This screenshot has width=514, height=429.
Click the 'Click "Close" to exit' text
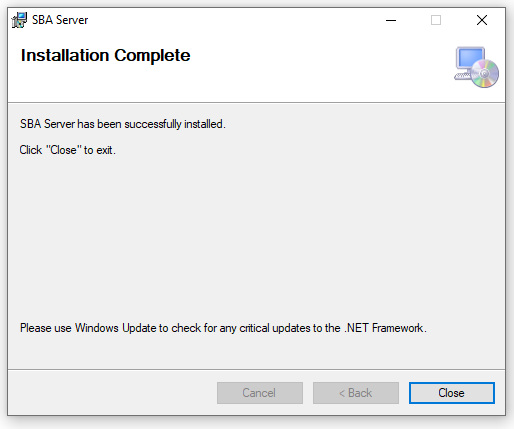[67, 150]
